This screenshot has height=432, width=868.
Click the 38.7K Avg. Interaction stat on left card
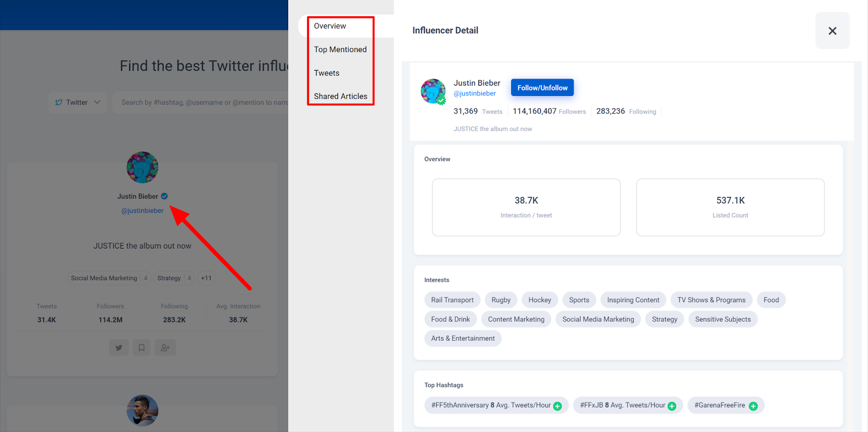click(238, 313)
